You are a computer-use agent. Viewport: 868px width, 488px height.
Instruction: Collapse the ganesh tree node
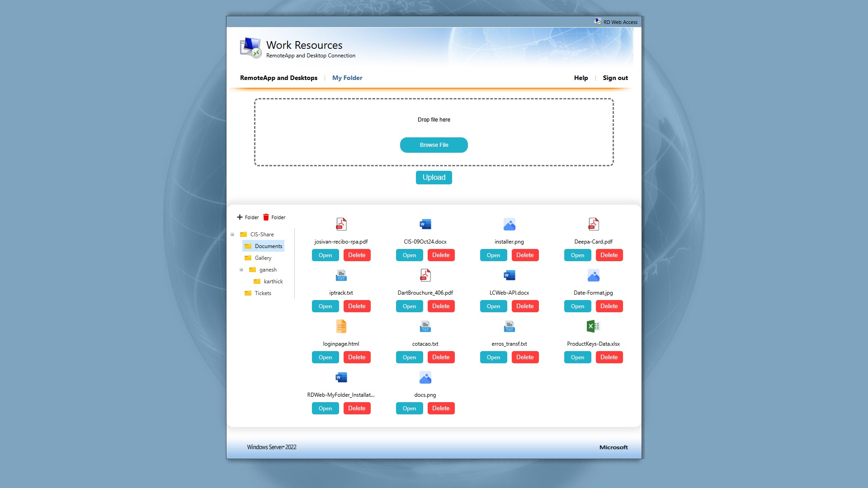point(241,270)
